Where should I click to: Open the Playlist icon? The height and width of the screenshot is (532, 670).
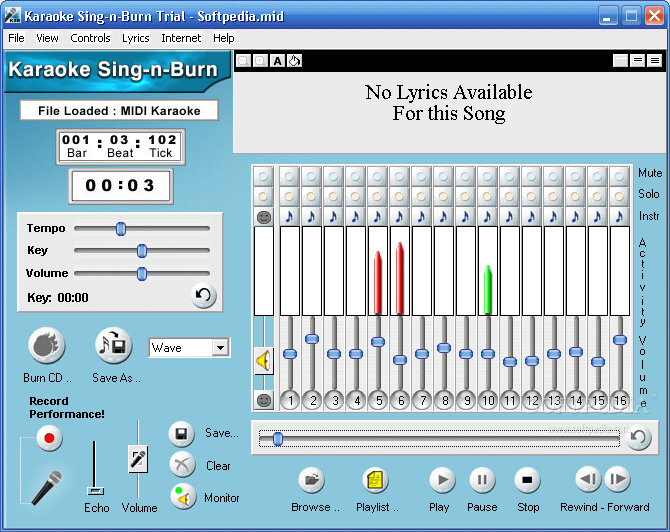[x=375, y=480]
